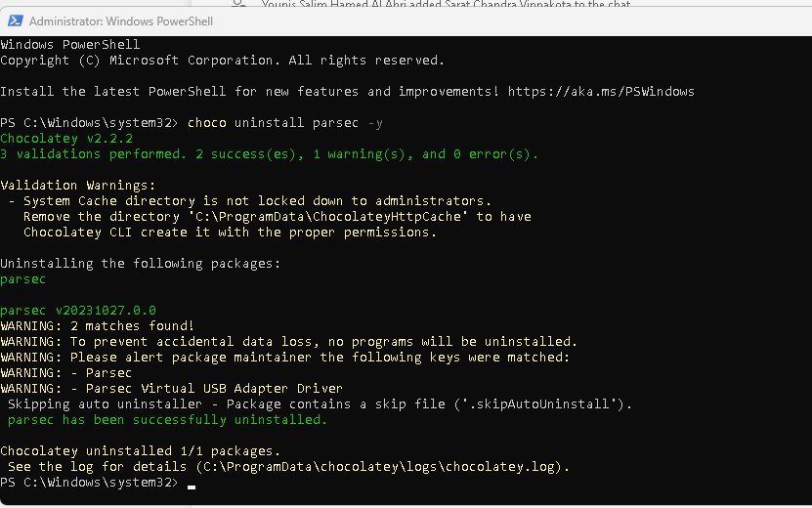Click the 'parsec v20231027.0.0' version line

click(77, 311)
